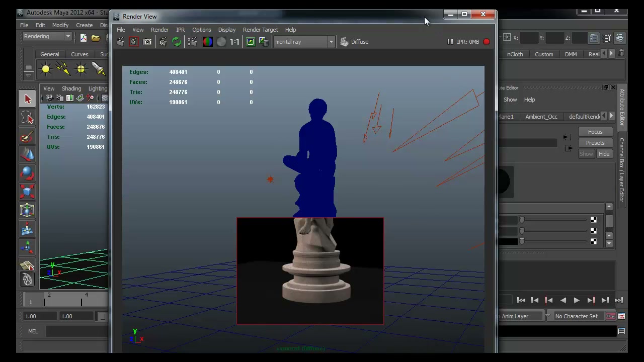The width and height of the screenshot is (644, 362).
Task: Open the Render Target menu
Action: click(260, 30)
